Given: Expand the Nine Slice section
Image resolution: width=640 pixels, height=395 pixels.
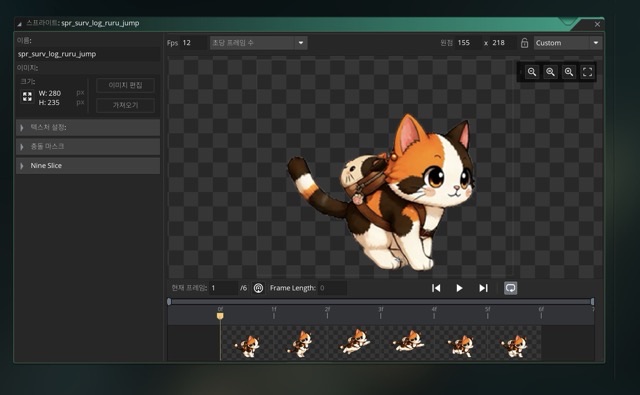Looking at the screenshot, I should tap(88, 166).
